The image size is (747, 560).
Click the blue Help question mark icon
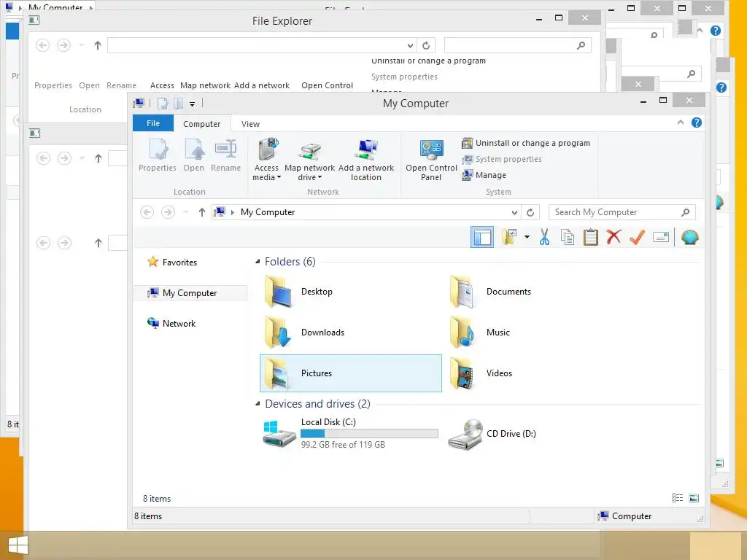(697, 122)
